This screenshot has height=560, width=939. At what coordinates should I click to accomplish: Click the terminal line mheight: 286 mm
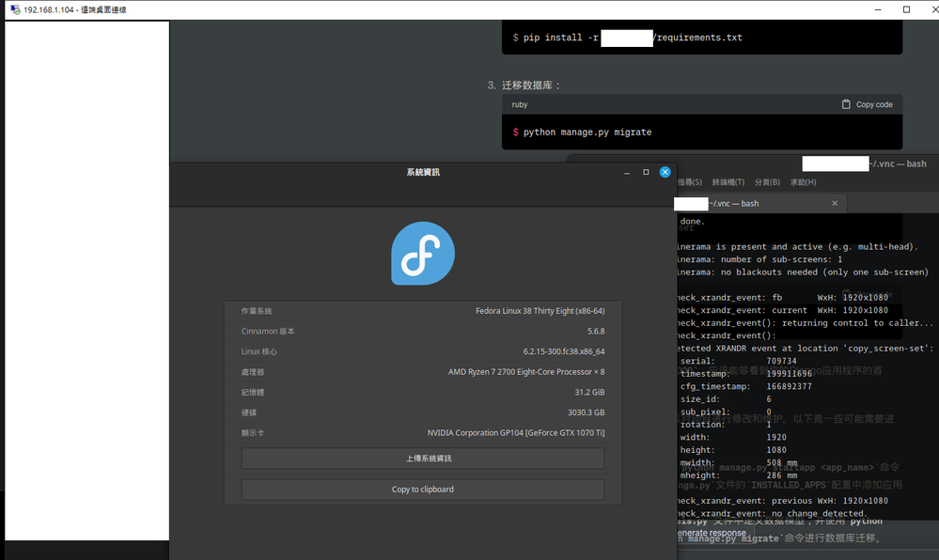pyautogui.click(x=739, y=474)
